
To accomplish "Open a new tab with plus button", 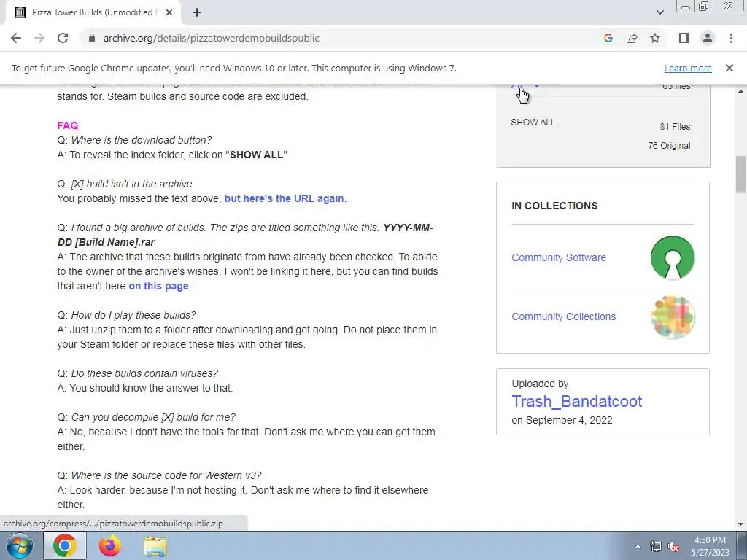I will click(x=197, y=12).
